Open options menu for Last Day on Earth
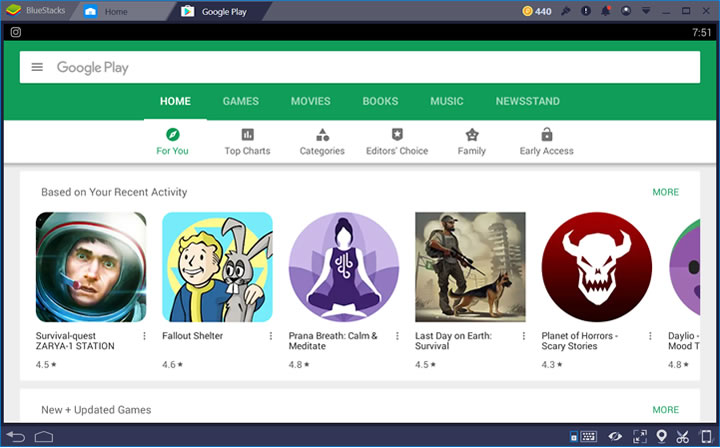Screen dimensions: 720x448 [523, 336]
